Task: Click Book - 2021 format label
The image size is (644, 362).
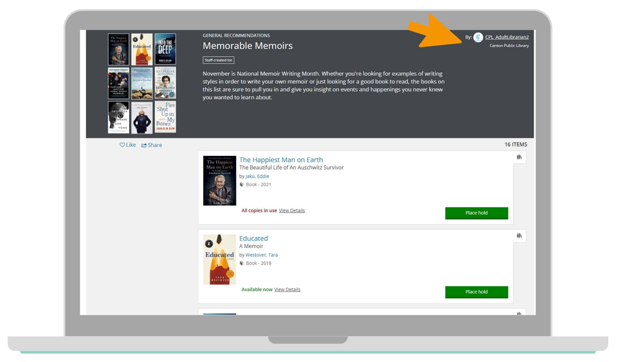Action: 258,184
